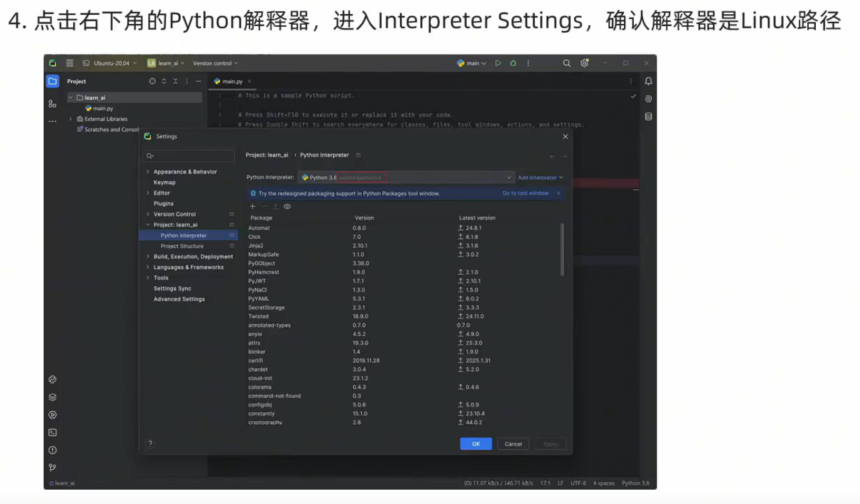Expand Build, Execution, Deployment settings
Image resolution: width=860 pixels, height=504 pixels.
[x=148, y=257]
